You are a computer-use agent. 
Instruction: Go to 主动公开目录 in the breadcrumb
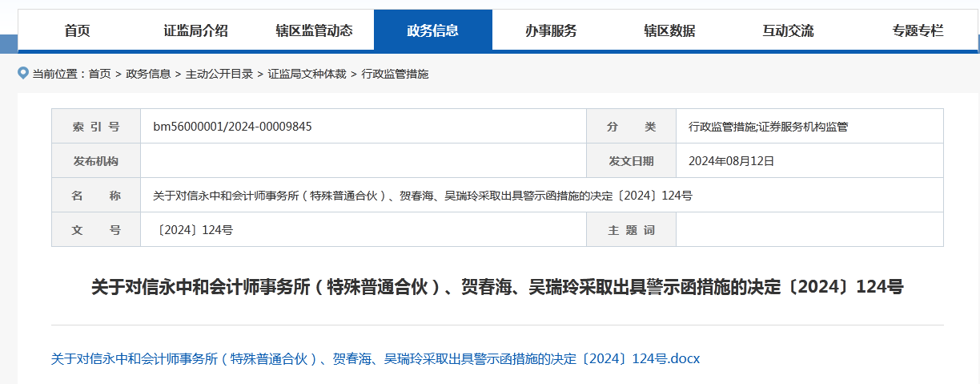219,74
